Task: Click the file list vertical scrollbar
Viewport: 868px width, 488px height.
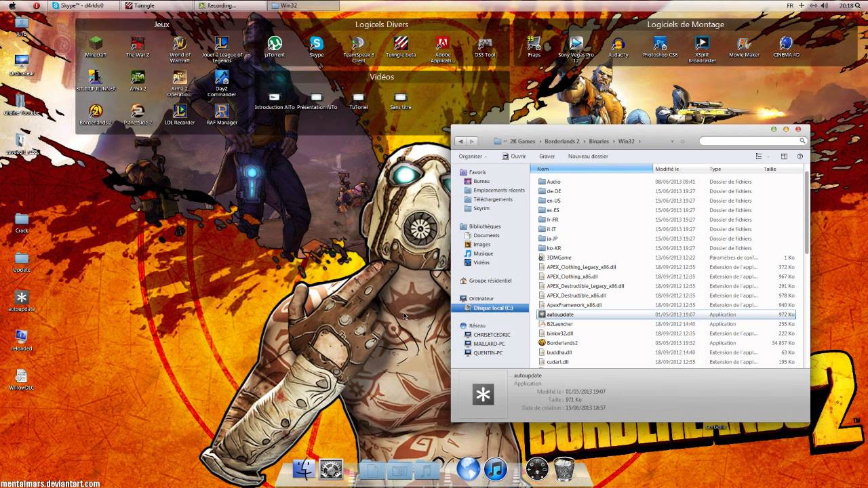Action: [806, 213]
